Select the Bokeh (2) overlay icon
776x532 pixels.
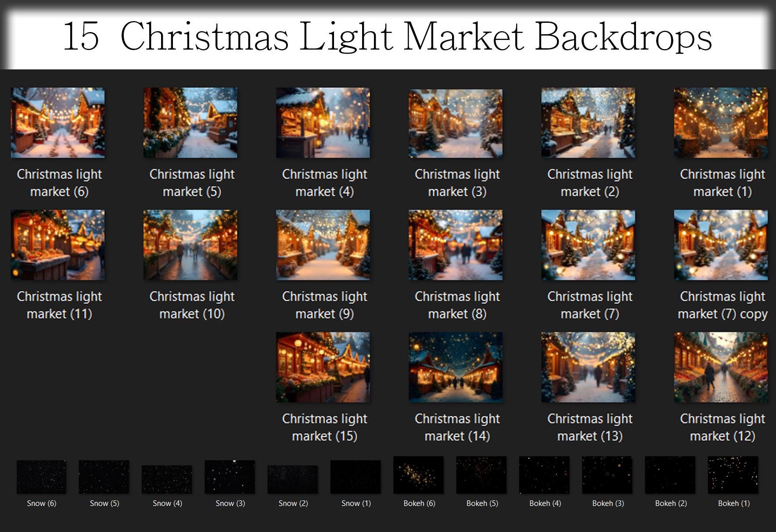[670, 475]
